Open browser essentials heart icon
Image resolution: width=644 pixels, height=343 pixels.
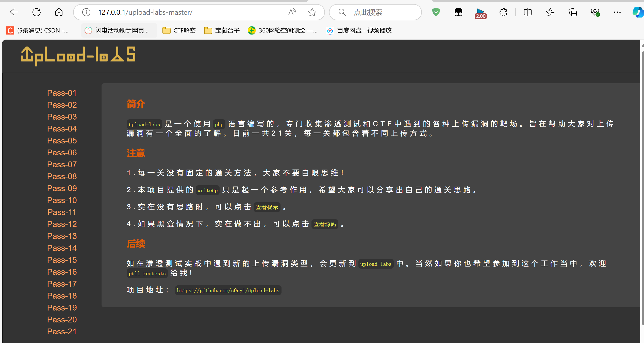click(x=595, y=12)
